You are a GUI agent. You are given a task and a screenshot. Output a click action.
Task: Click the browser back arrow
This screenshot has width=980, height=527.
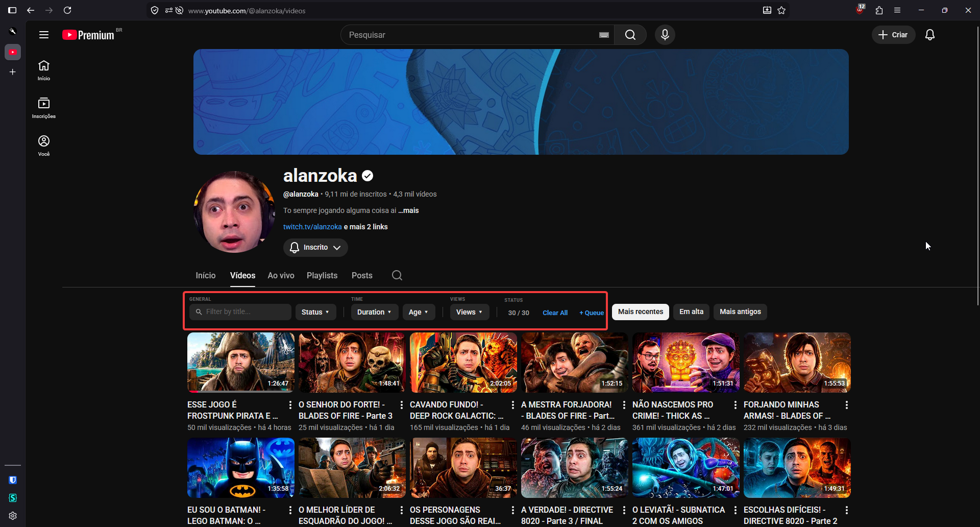[31, 10]
